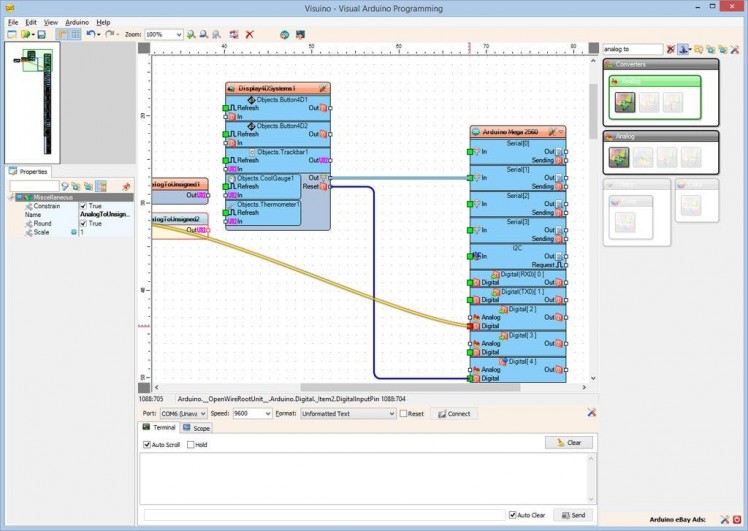Toggle the Auto Scroll checkbox
This screenshot has height=531, width=748.
[x=147, y=444]
